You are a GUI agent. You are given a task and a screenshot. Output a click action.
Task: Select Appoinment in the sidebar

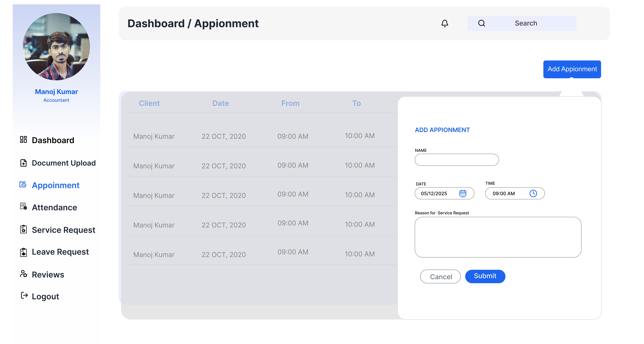point(55,185)
